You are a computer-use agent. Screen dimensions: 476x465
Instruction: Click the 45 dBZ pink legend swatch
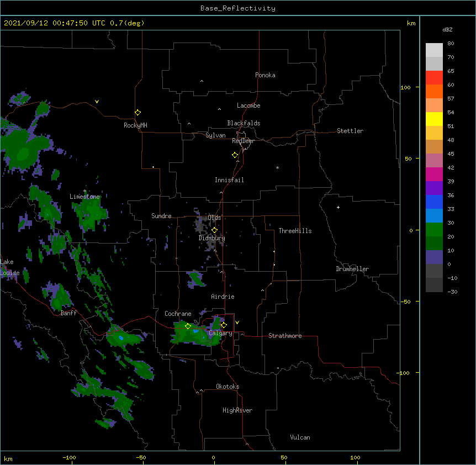coord(434,160)
